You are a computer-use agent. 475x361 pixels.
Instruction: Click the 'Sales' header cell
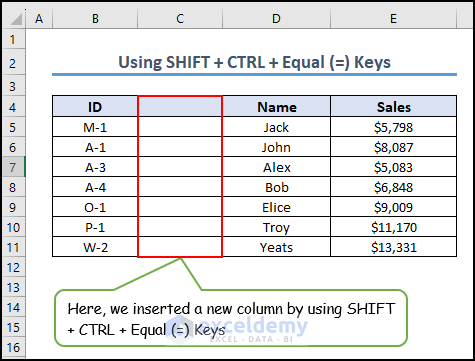click(393, 107)
